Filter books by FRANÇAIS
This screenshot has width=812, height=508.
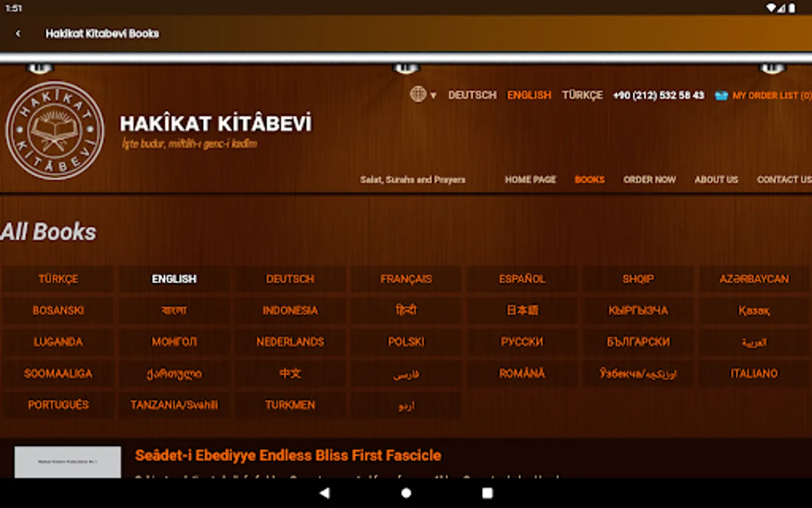406,279
